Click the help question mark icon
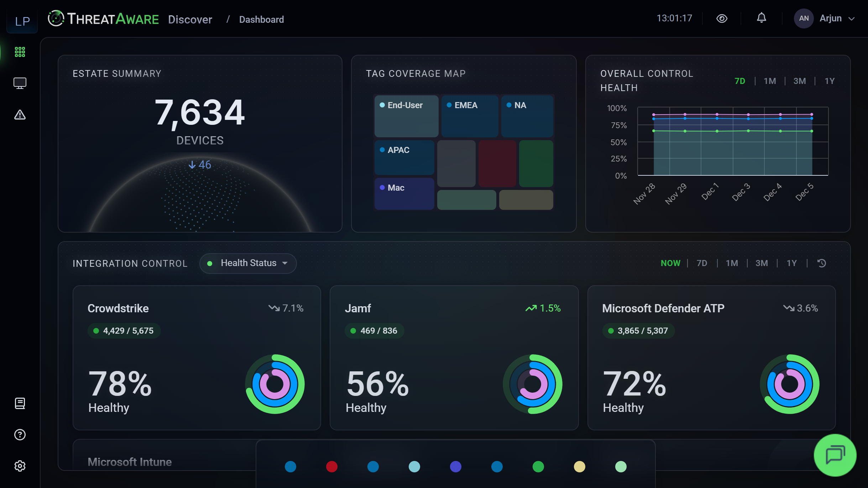 20,435
